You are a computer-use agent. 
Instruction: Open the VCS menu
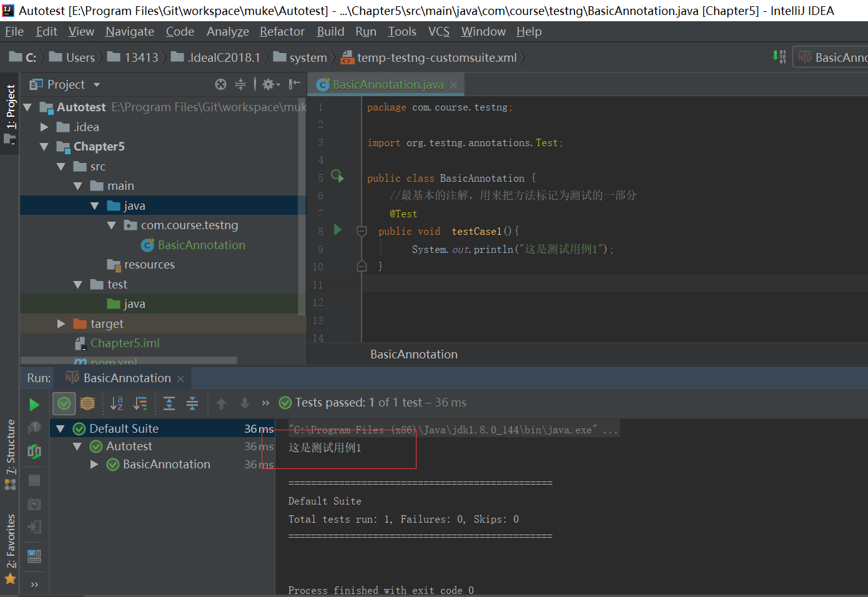click(x=438, y=31)
